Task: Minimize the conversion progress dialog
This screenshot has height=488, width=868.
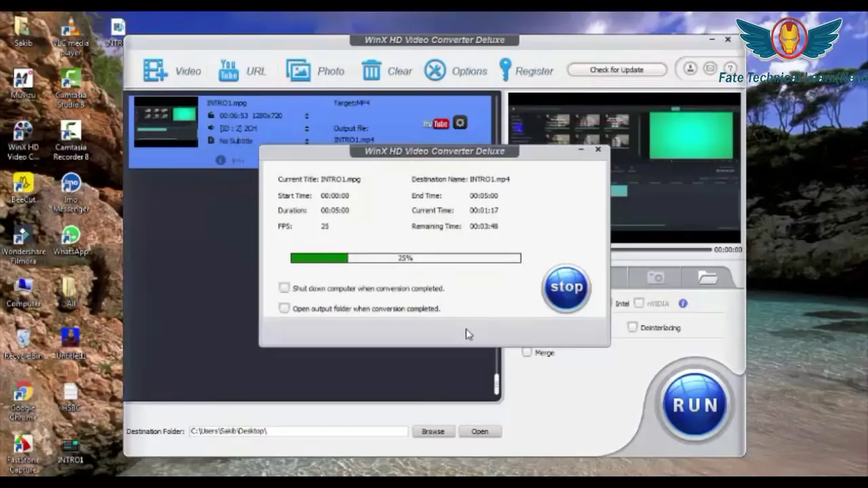Action: pos(581,149)
